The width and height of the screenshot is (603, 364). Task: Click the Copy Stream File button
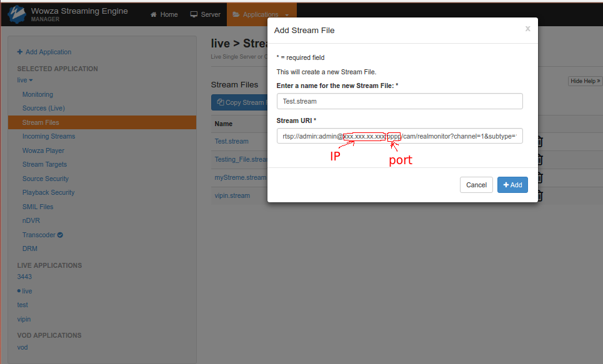click(239, 102)
